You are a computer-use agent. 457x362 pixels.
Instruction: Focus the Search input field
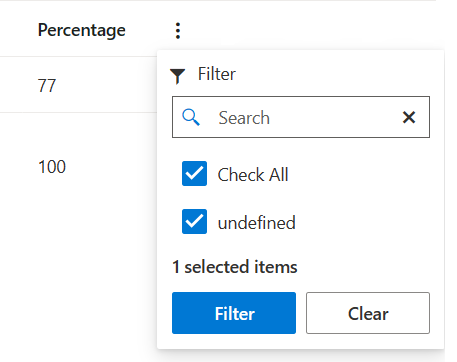click(x=301, y=117)
